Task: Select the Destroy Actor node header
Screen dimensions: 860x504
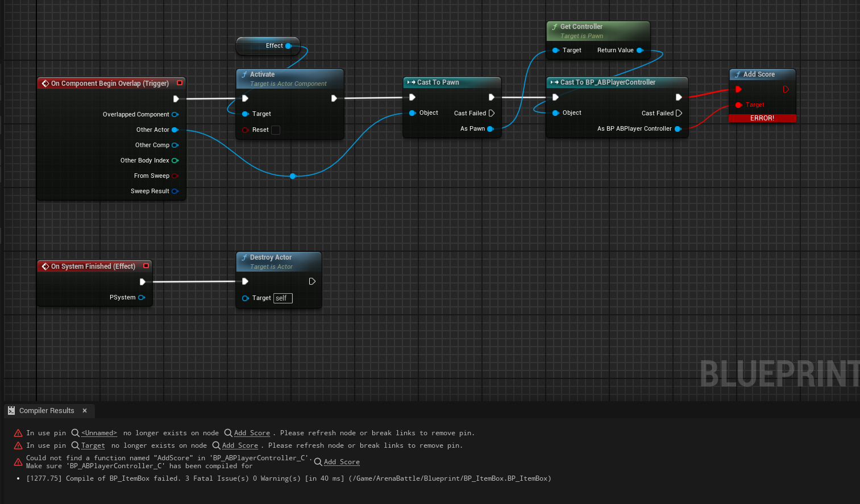Action: 279,261
